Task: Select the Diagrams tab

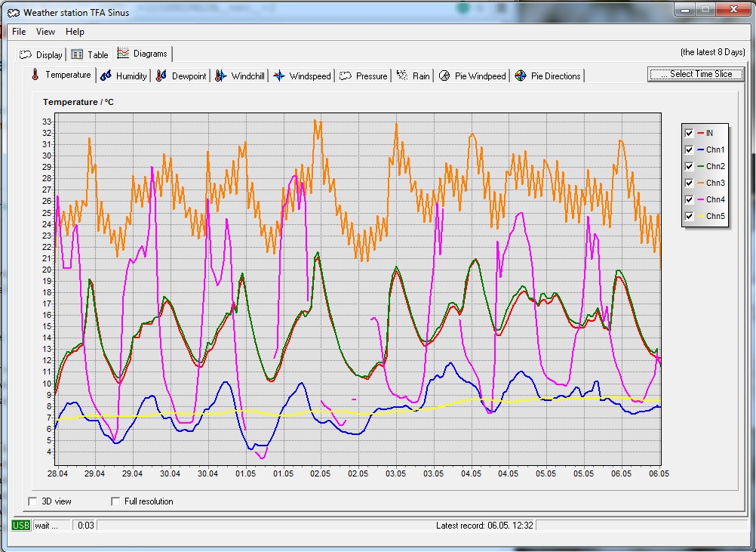Action: click(x=143, y=54)
